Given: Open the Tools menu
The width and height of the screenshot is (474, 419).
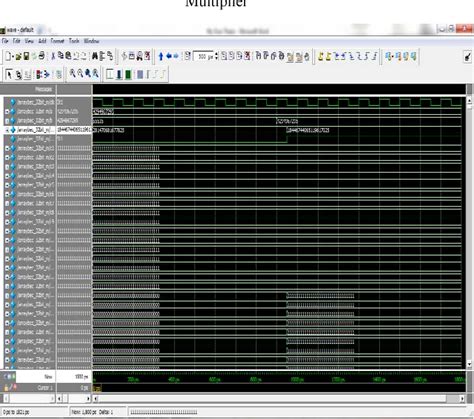Looking at the screenshot, I should (x=74, y=41).
